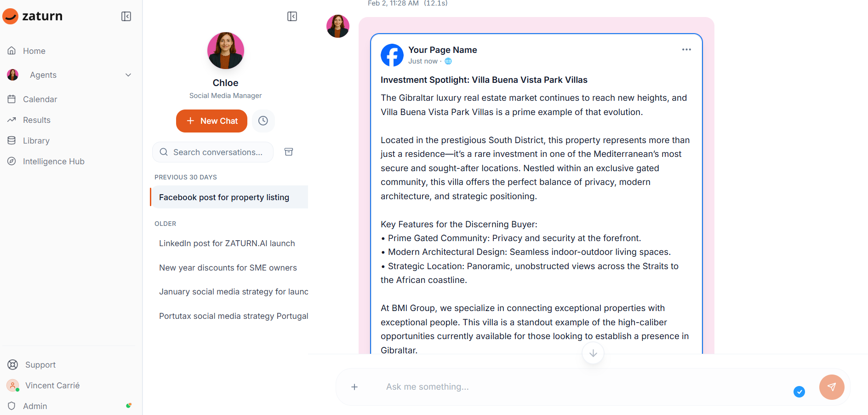Screen dimensions: 868x415
Task: Start a New Chat
Action: (x=211, y=121)
